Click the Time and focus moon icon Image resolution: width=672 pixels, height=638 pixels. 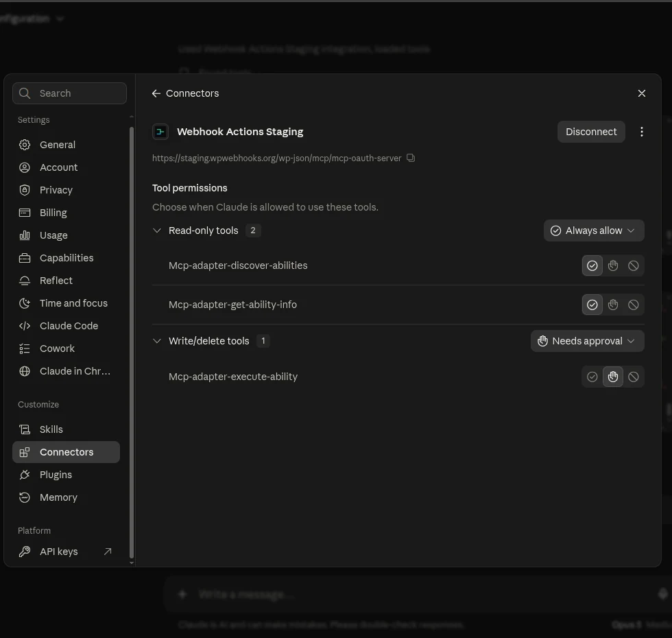coord(25,303)
